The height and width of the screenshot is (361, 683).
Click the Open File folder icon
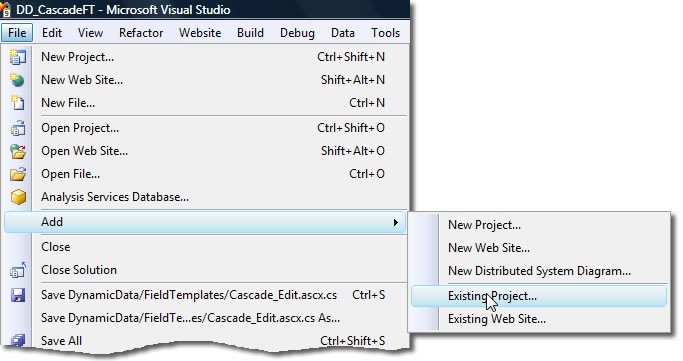tap(18, 174)
